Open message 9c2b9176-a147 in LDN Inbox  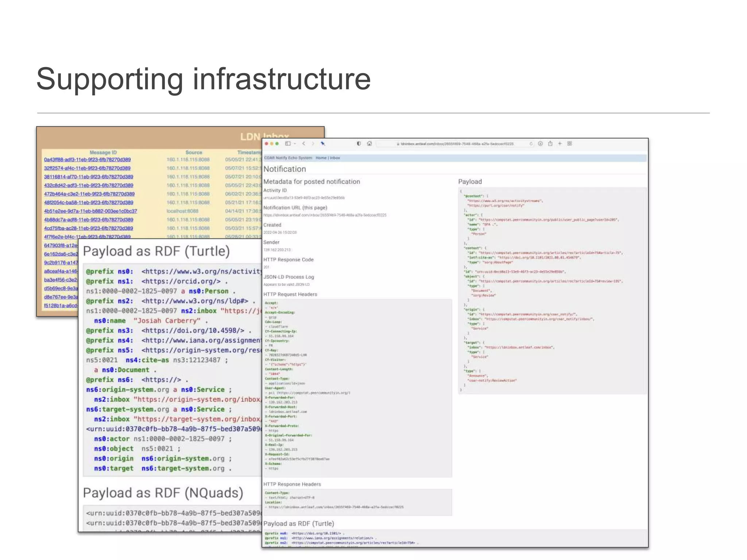[61, 263]
